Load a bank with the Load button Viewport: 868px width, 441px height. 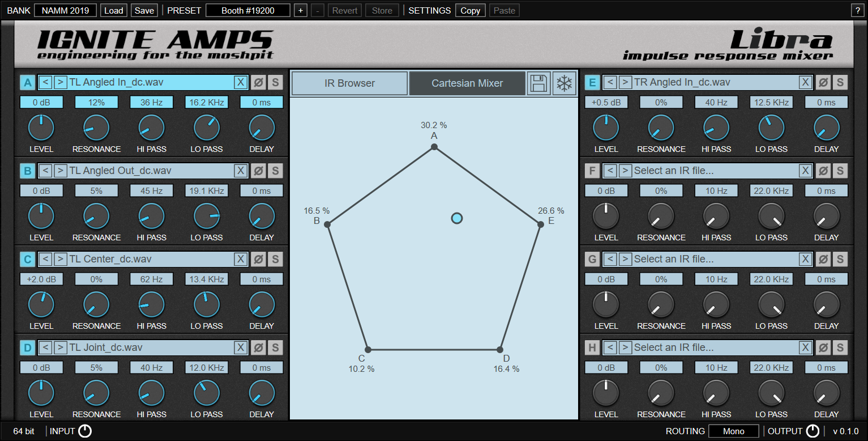[x=114, y=10]
